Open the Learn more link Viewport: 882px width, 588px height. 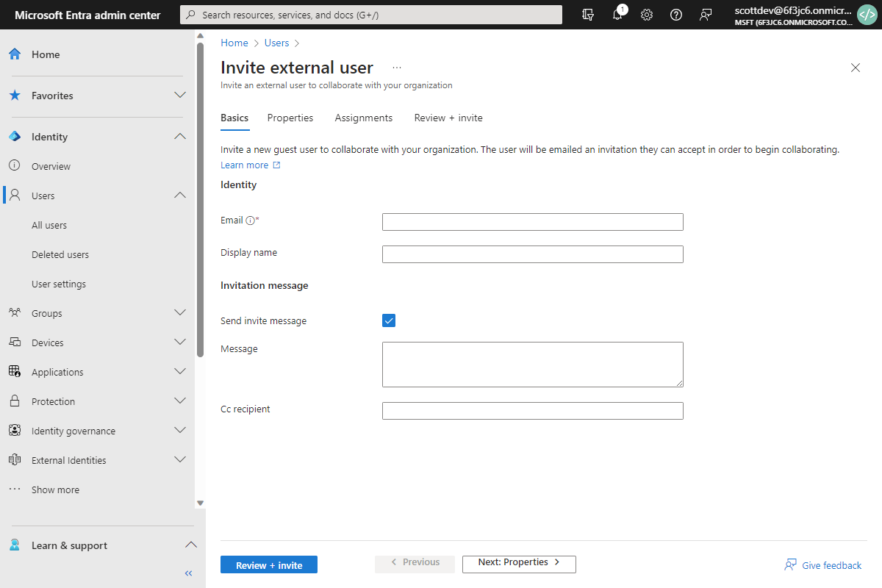245,165
